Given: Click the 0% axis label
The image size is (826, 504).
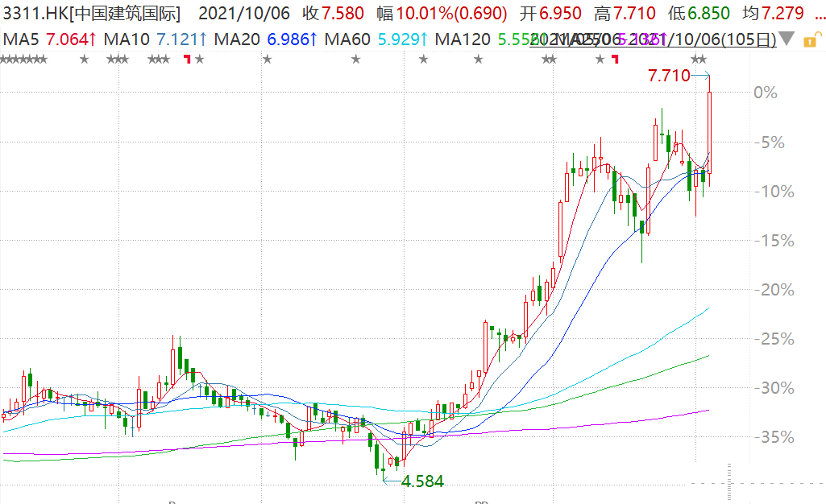Looking at the screenshot, I should click(x=766, y=93).
